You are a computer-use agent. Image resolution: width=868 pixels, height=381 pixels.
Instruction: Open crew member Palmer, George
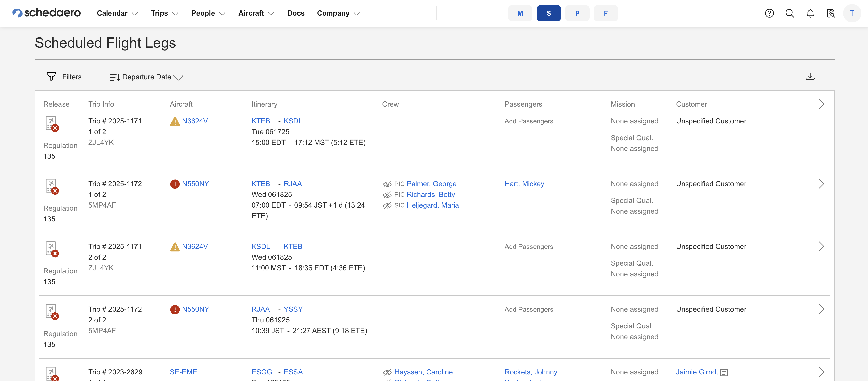[x=431, y=184]
